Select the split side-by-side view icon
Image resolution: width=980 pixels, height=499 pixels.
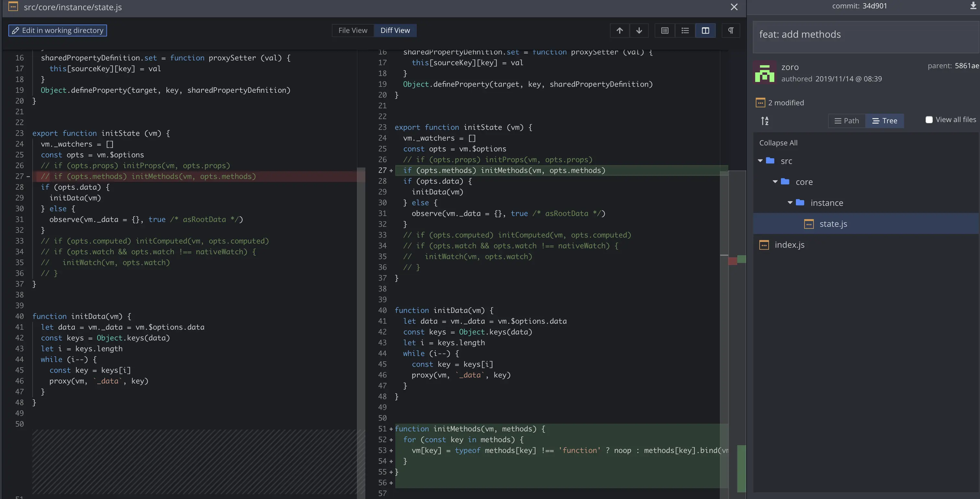tap(705, 30)
